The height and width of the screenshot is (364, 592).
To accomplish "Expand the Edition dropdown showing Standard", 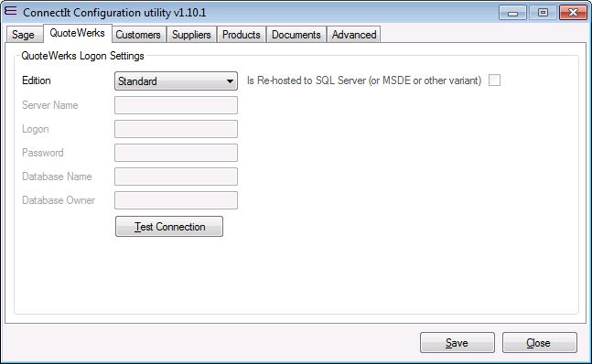I will [176, 81].
